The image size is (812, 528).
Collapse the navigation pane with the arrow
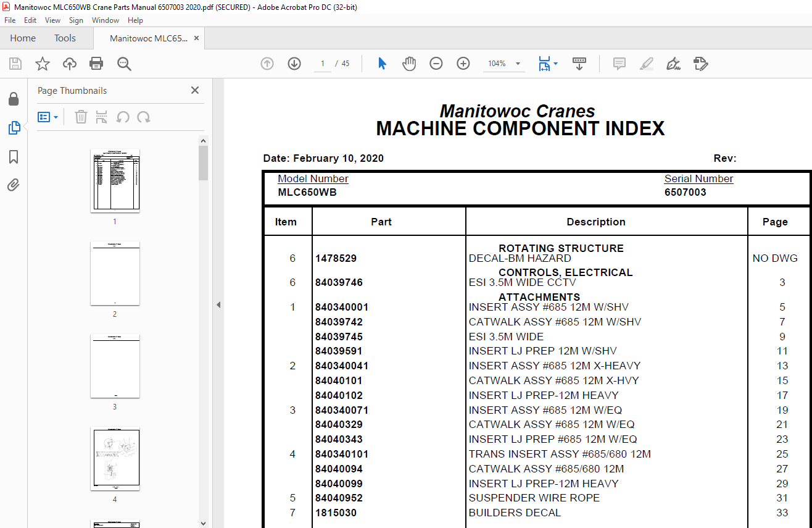click(218, 304)
